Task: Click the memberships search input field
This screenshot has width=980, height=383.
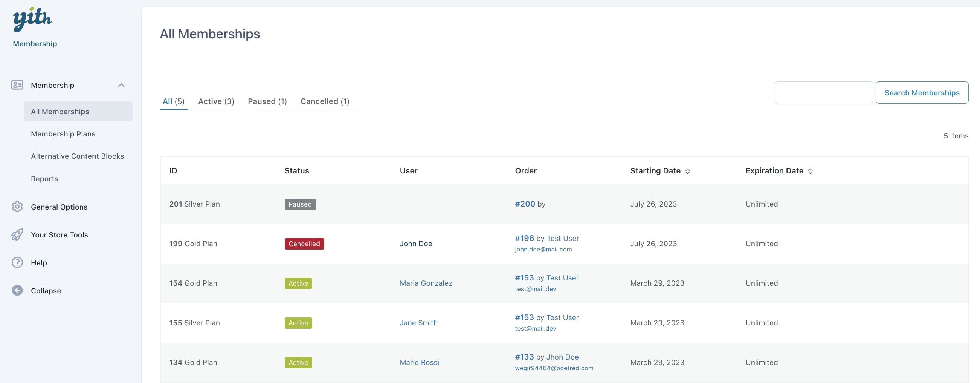Action: 824,92
